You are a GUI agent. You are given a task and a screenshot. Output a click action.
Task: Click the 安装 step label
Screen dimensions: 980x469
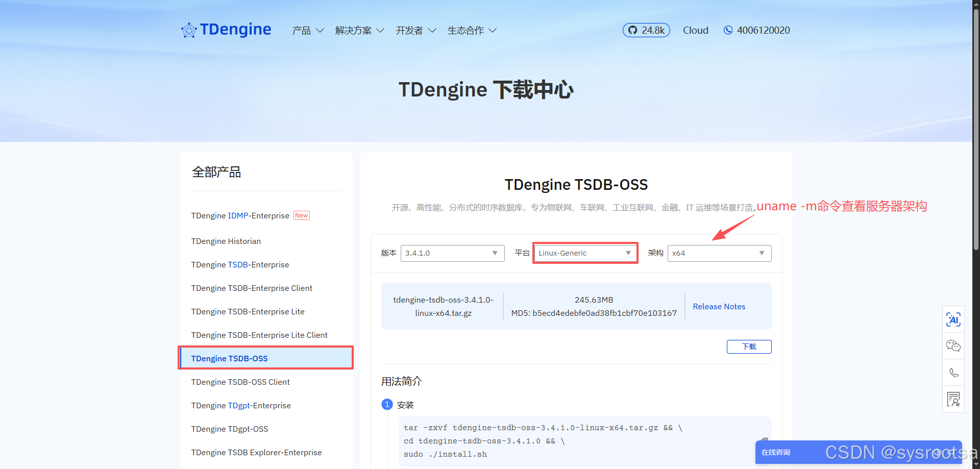405,405
